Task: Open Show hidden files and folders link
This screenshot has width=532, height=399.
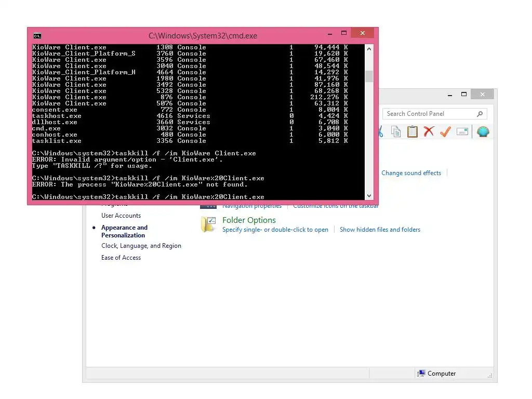Action: (380, 230)
